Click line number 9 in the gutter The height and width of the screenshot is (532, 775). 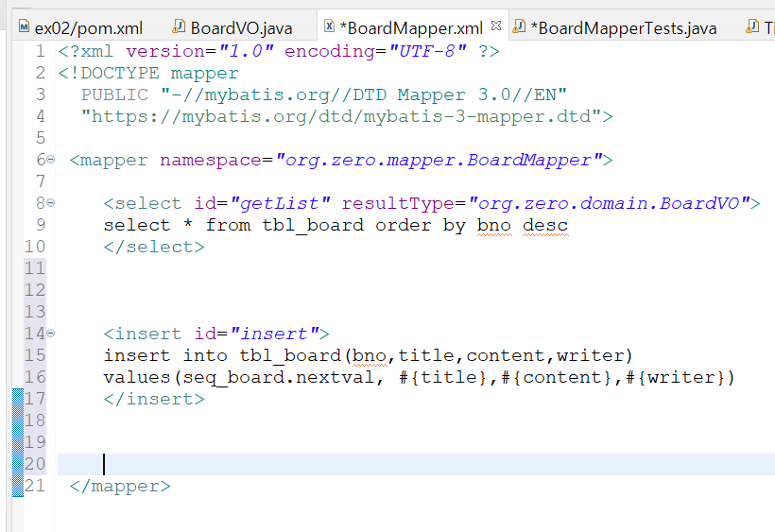(41, 225)
